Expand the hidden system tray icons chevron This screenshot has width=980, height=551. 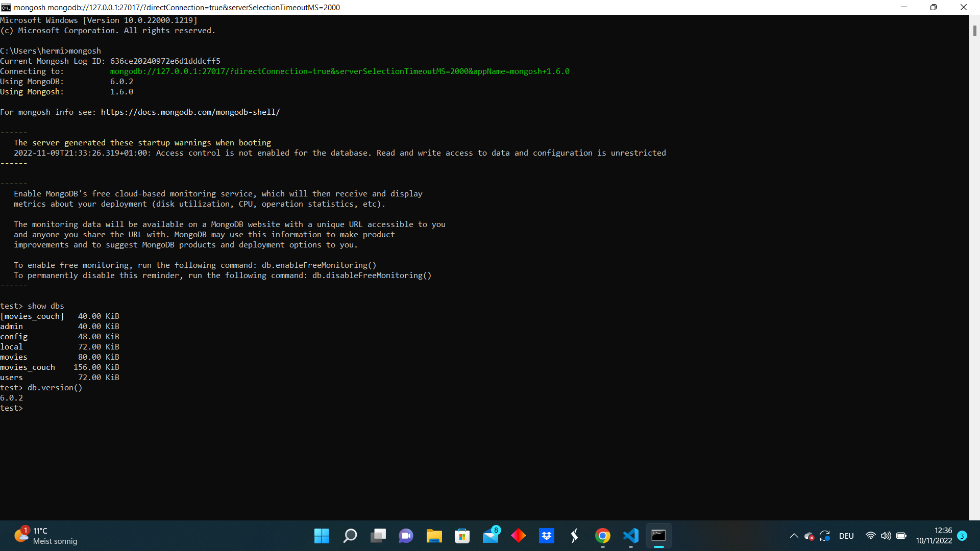pos(794,536)
